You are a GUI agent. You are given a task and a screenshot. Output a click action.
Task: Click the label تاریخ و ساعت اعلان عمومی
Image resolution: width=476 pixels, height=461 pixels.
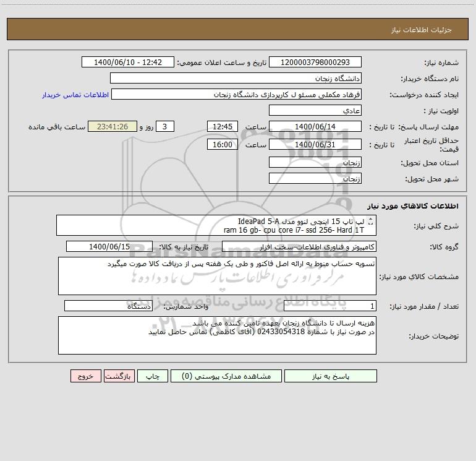pos(221,62)
